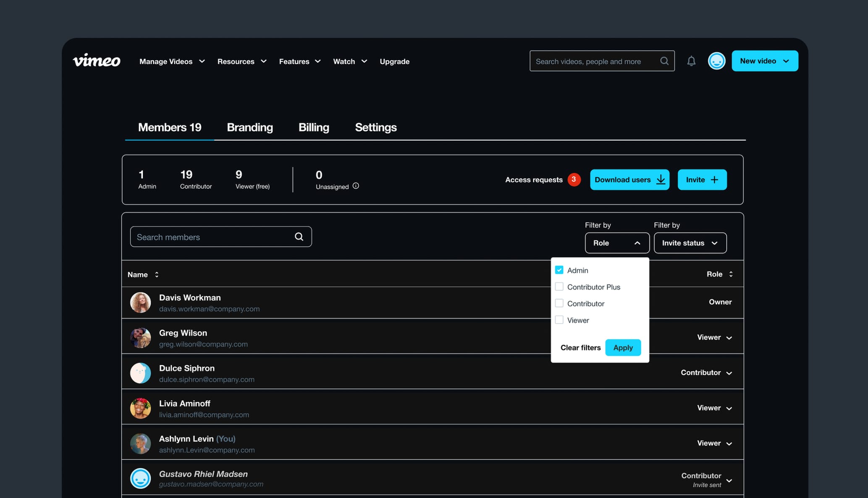Switch to the Members 19 tab
868x498 pixels.
tap(170, 127)
